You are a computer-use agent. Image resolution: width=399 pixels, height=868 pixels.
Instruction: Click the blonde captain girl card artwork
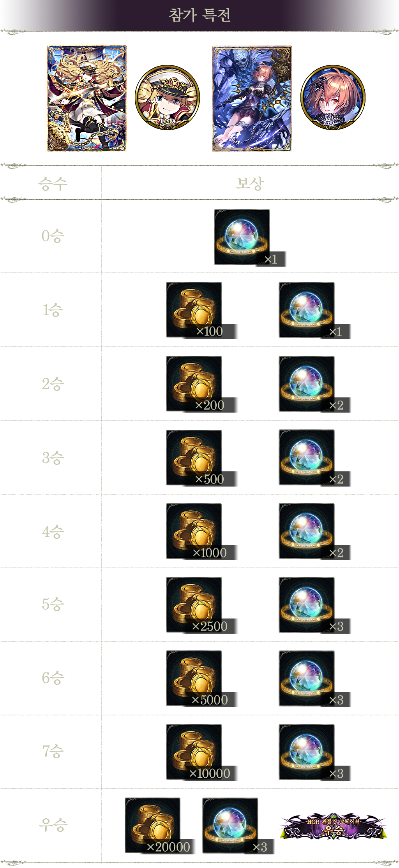click(x=87, y=98)
